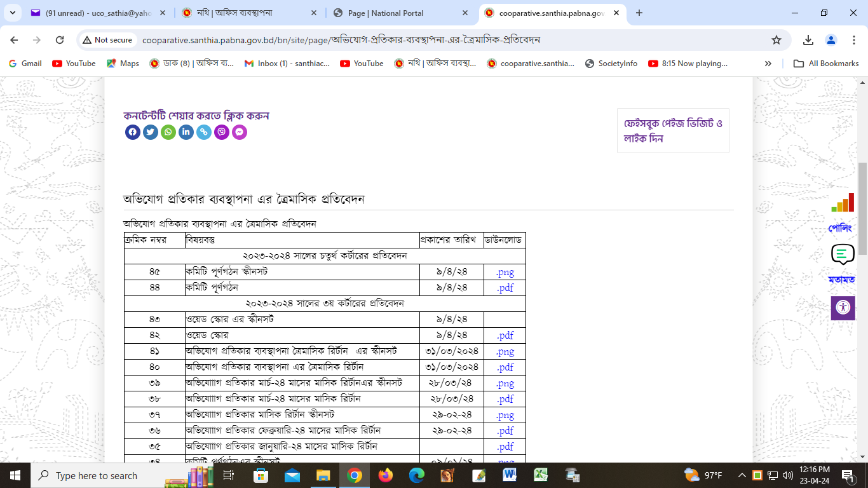Click the browser address bar URL
Screen dimensions: 868x488
tap(341, 40)
